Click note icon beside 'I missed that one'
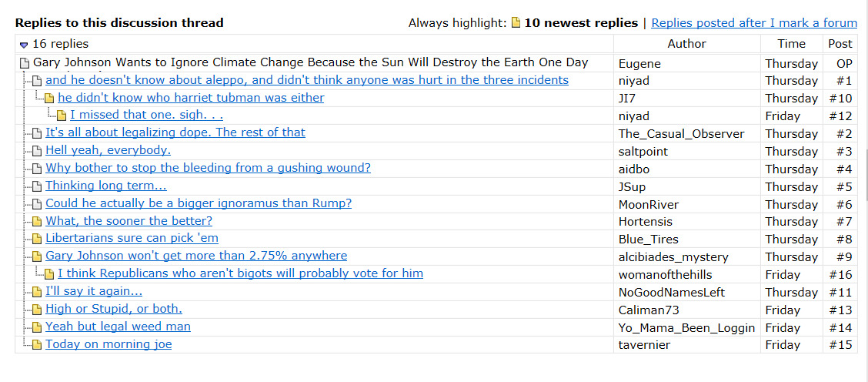This screenshot has width=868, height=382. pos(62,116)
